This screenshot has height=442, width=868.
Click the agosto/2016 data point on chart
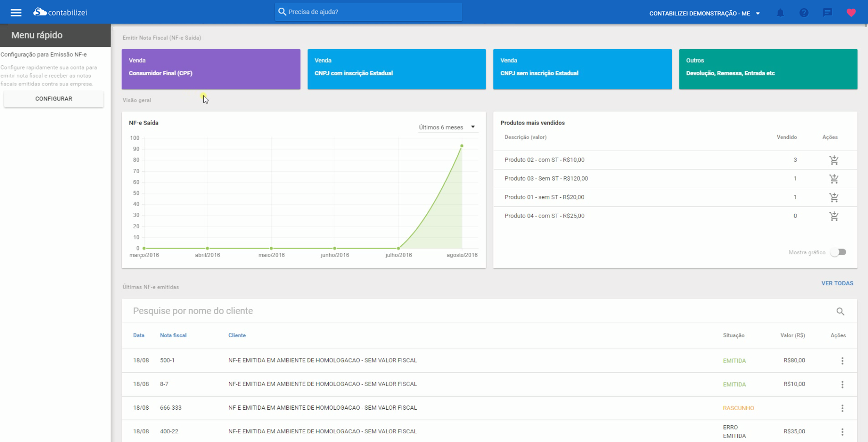coord(462,146)
